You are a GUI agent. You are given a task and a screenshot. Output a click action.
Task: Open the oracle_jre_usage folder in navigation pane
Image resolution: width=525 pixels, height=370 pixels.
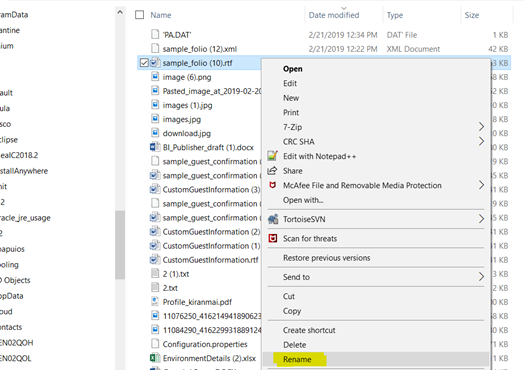coord(25,218)
